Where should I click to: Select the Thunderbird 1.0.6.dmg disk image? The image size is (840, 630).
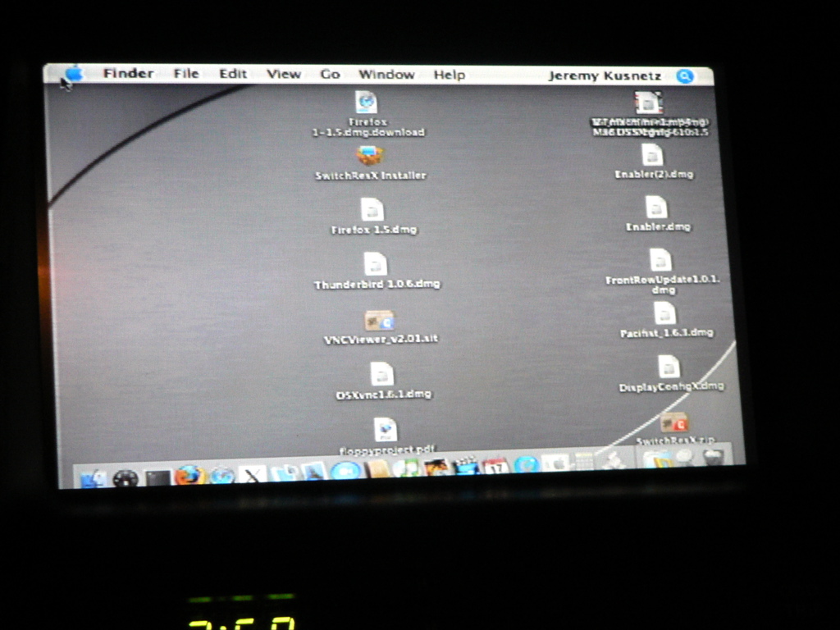(376, 264)
